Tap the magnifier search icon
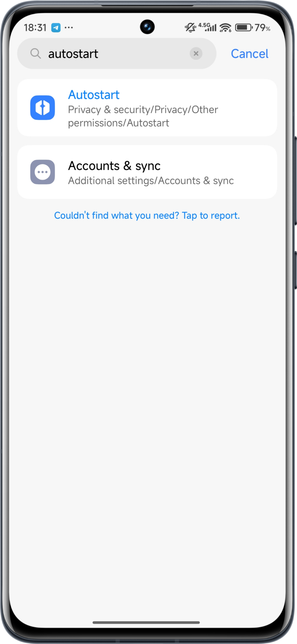 (36, 53)
